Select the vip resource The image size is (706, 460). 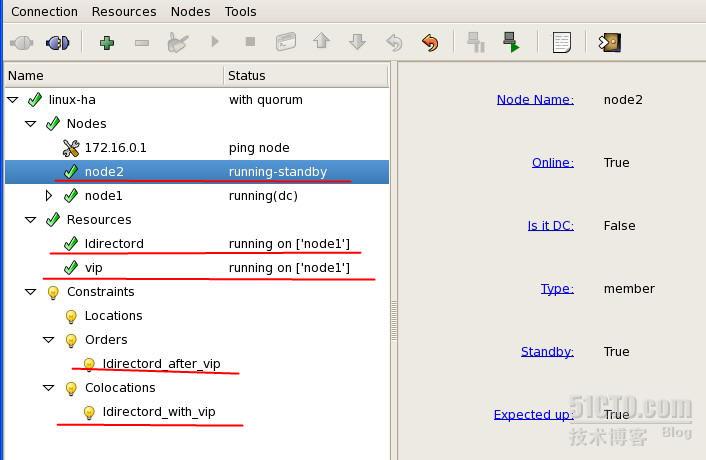click(197, 267)
